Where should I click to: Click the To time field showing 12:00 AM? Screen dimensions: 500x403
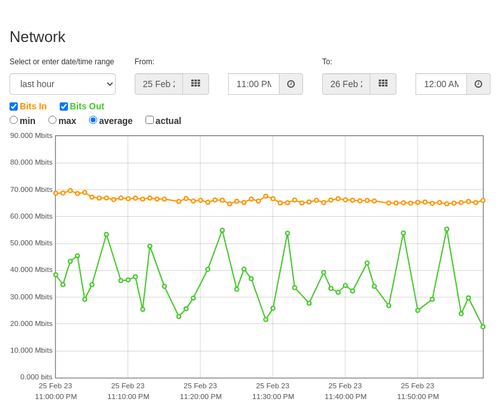[x=441, y=84]
